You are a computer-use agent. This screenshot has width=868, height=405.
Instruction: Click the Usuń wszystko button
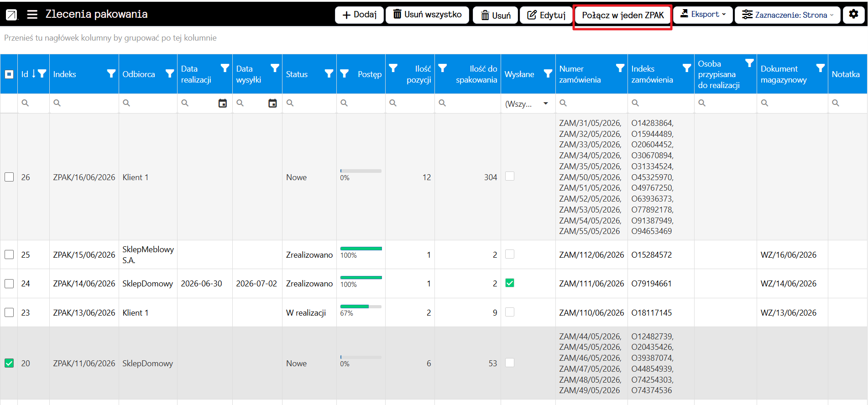coord(427,15)
